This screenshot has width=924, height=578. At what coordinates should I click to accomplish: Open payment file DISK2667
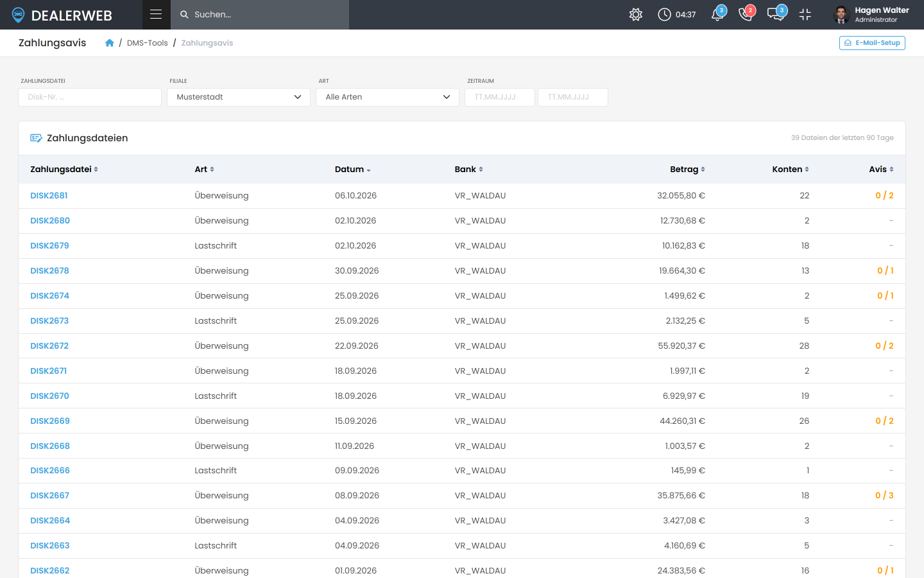pyautogui.click(x=49, y=496)
